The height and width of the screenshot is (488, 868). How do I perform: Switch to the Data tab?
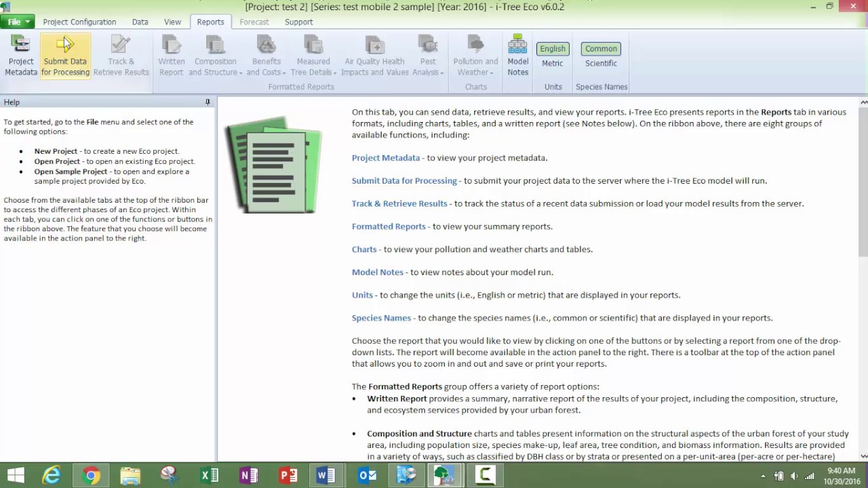[x=140, y=22]
